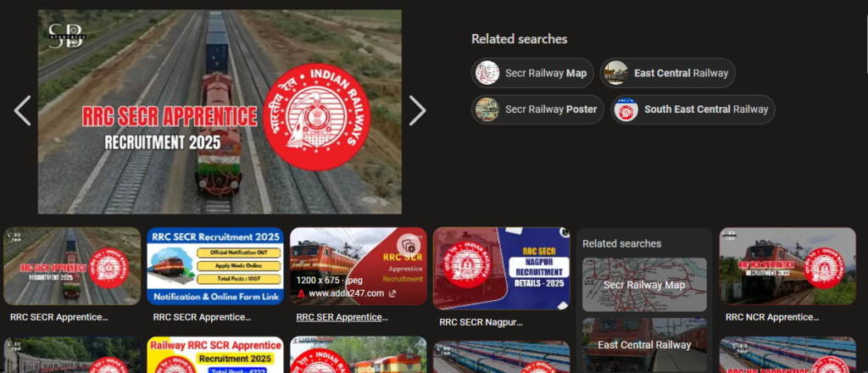This screenshot has height=373, width=868.
Task: Click poster icon in Secr Railway Poster chip
Action: 487,109
